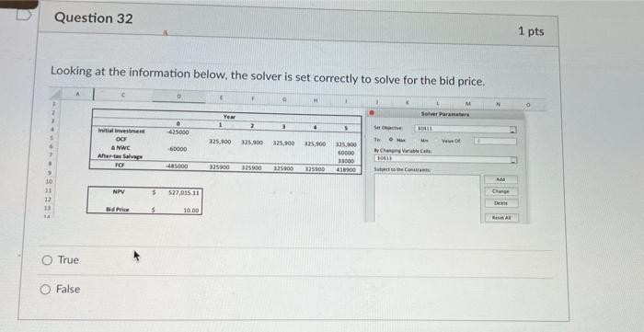Screen dimensions: 644x332
Task: Click the Initial Investment row label
Action: (121, 131)
